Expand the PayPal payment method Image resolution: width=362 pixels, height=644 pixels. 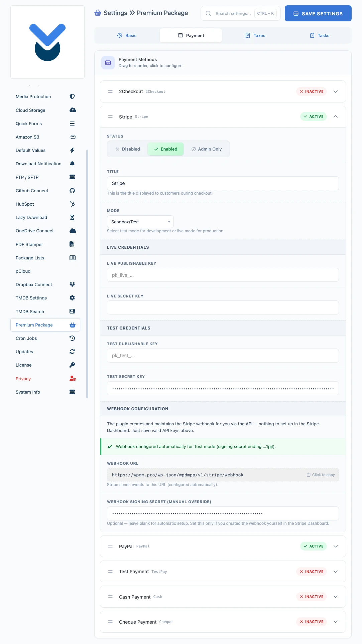point(336,546)
